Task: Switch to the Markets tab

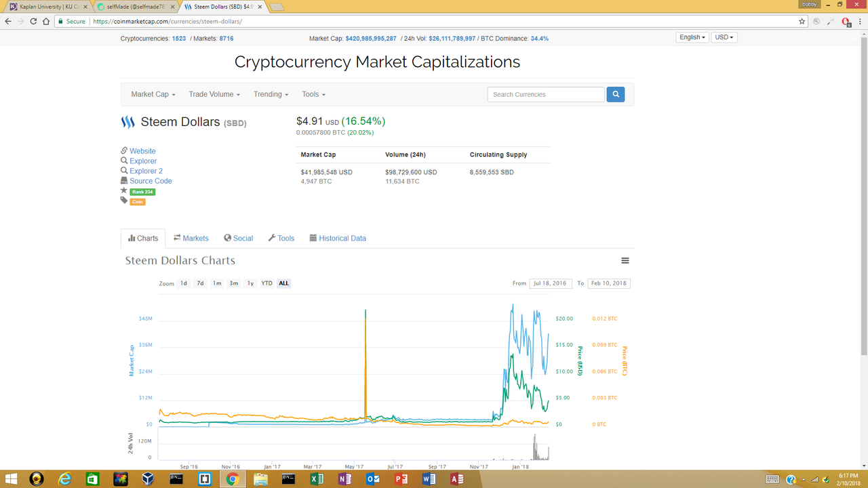Action: (x=191, y=238)
